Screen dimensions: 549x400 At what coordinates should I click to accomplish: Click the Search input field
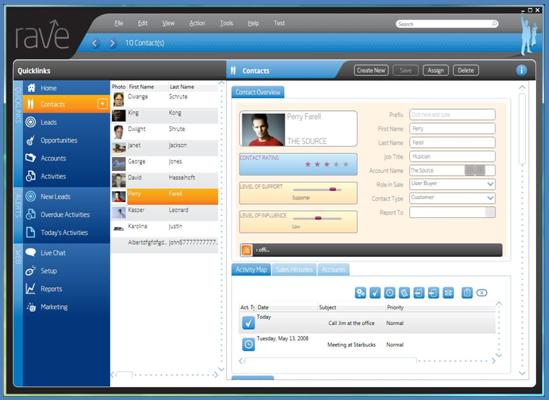click(x=447, y=24)
